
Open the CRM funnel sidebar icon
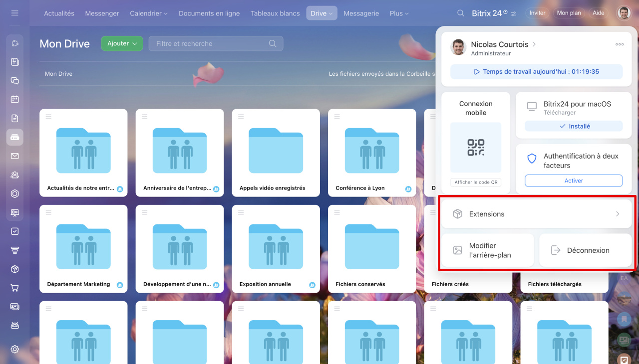pyautogui.click(x=14, y=250)
